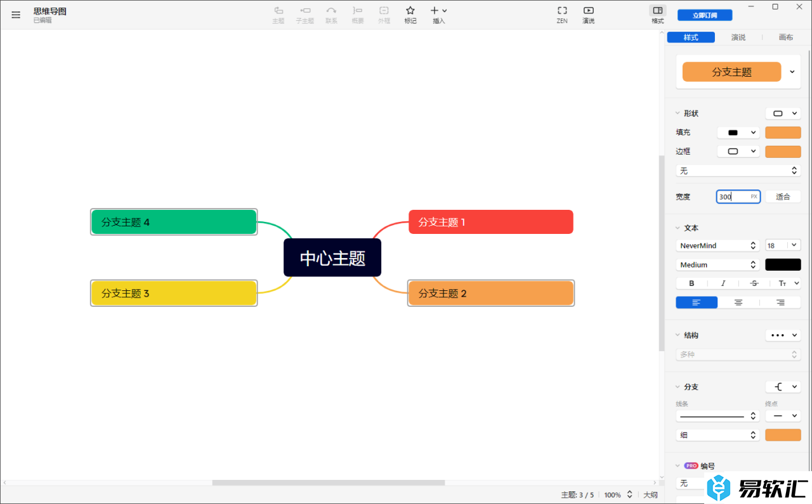
Task: Switch to the 画布 (canvas) tab
Action: coord(786,37)
